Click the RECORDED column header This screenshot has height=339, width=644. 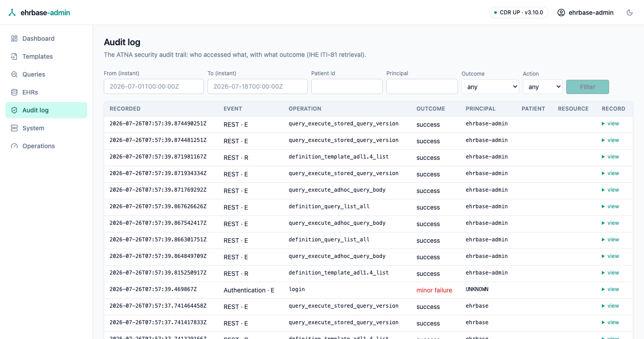pyautogui.click(x=125, y=109)
